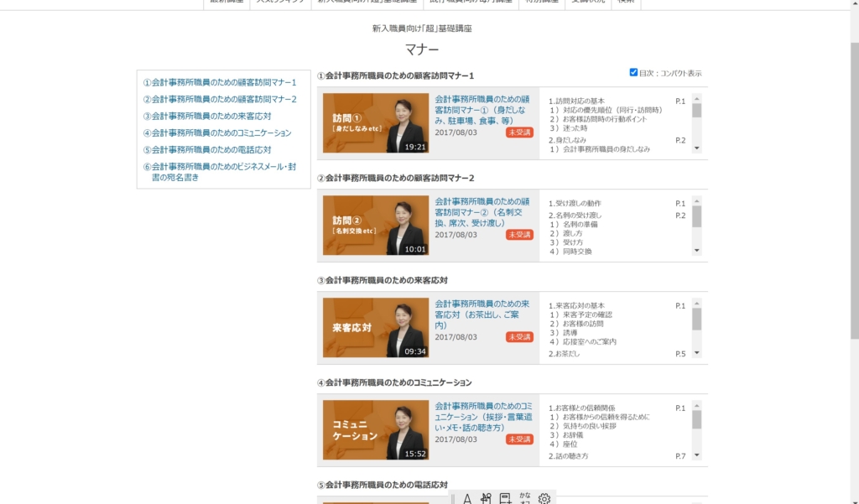
Task: Toggle the 目次：コンパクト表示 checkbox
Action: coord(633,72)
